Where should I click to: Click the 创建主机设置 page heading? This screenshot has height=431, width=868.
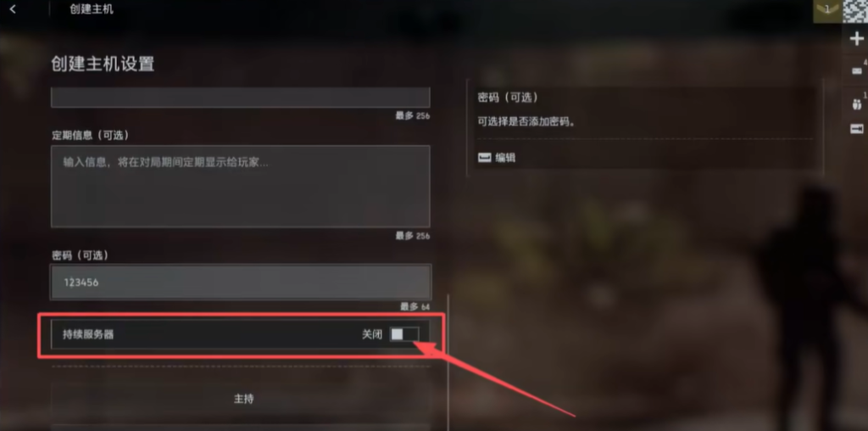(x=103, y=64)
